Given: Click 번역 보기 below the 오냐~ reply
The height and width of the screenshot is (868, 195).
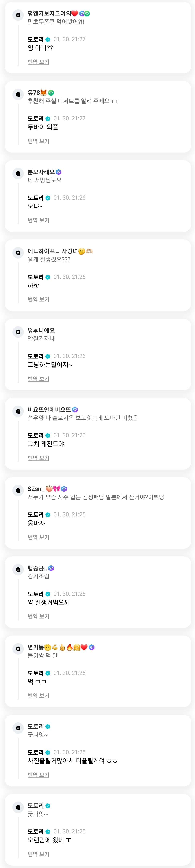Looking at the screenshot, I should pyautogui.click(x=38, y=220).
